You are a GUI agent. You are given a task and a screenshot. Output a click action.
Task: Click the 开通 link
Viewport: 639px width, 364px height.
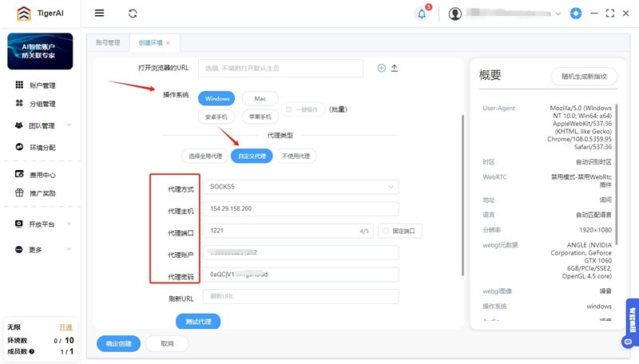coord(65,327)
